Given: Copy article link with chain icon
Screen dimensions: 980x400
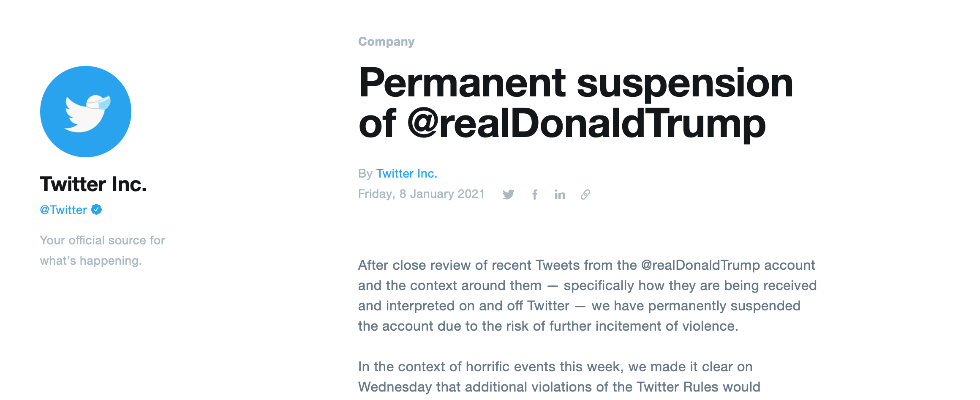Looking at the screenshot, I should pos(585,195).
